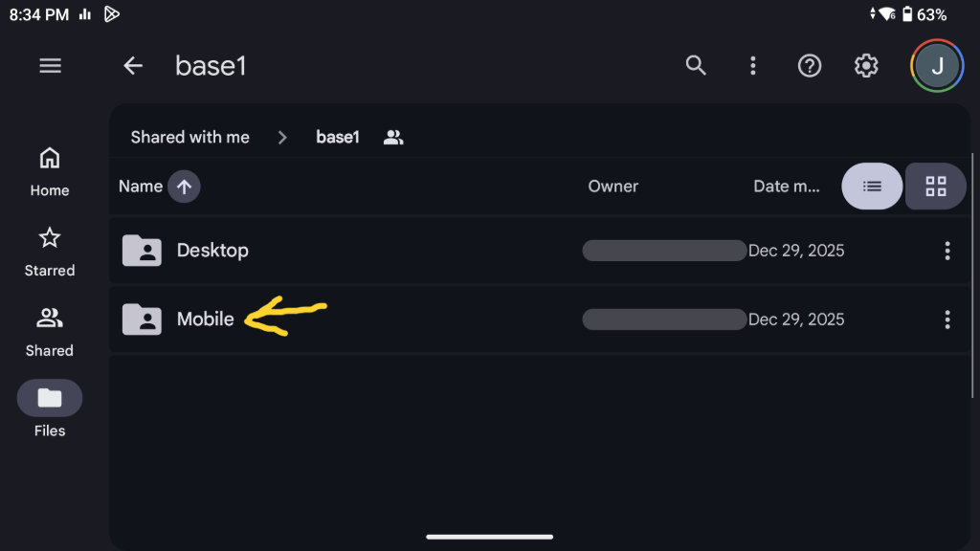Screen dimensions: 980x551
Task: Open the Starred tab
Action: point(50,251)
